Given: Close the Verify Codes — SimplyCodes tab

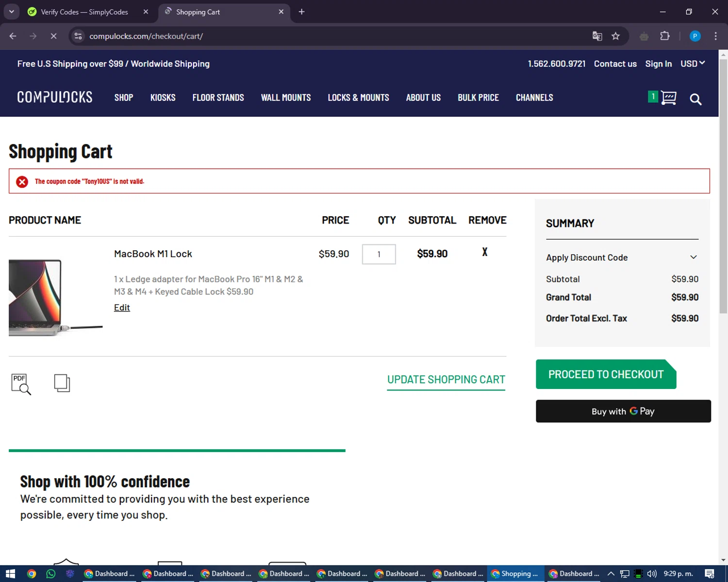Looking at the screenshot, I should click(146, 12).
